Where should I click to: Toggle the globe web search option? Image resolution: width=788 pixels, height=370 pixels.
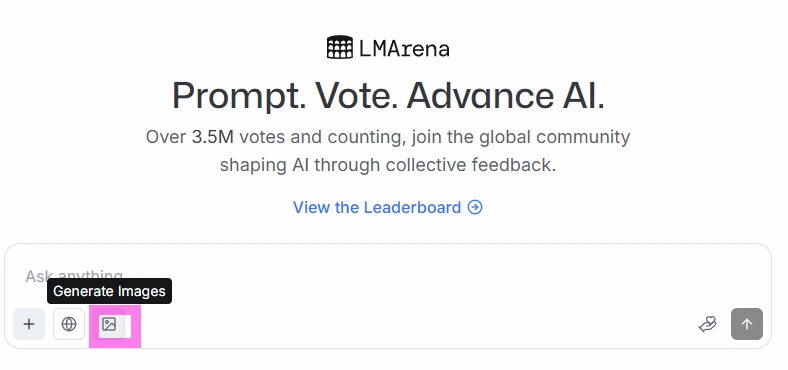click(x=69, y=324)
